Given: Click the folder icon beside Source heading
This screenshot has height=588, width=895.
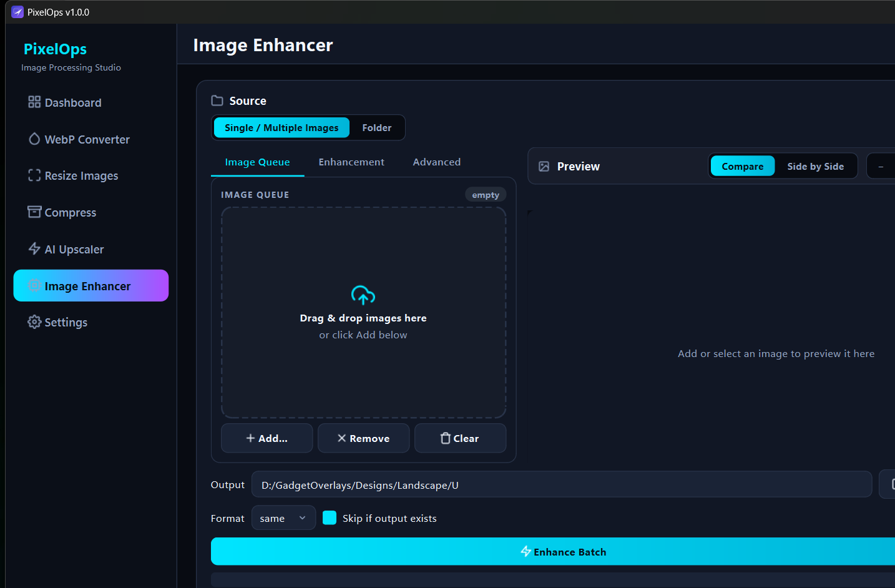Looking at the screenshot, I should point(217,100).
